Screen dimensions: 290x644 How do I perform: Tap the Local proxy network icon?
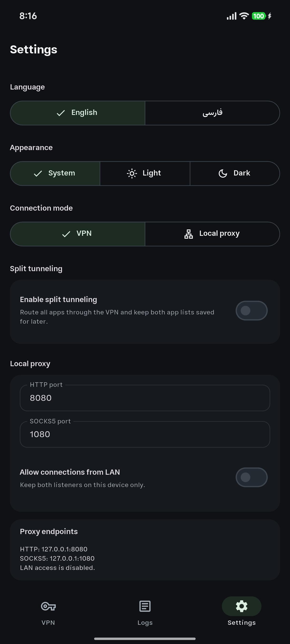pyautogui.click(x=189, y=234)
